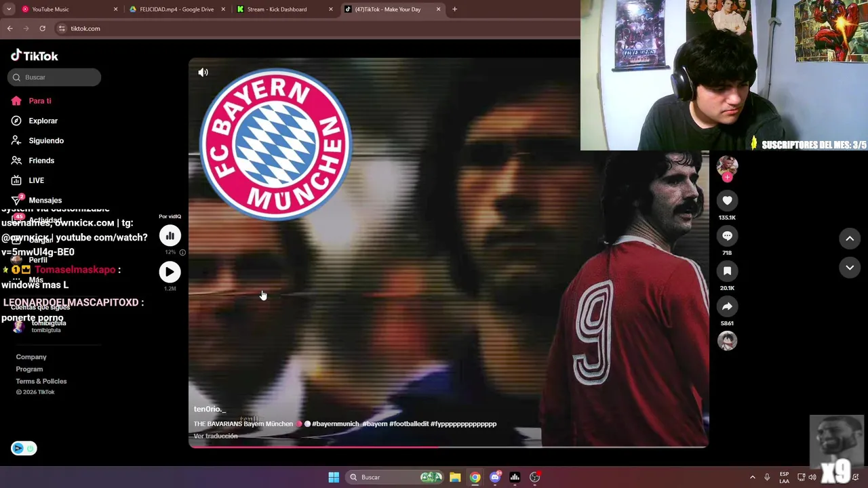Image resolution: width=868 pixels, height=488 pixels.
Task: Open the comments bubble icon
Action: click(727, 235)
